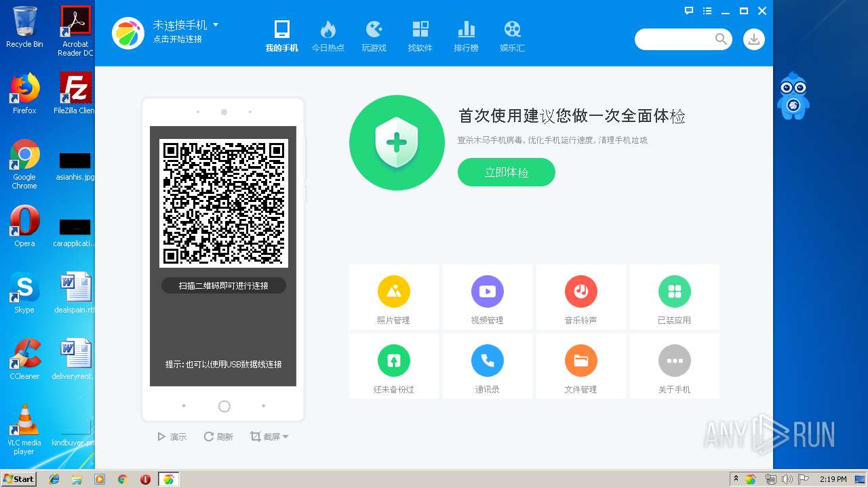Click the 360 assistant logo icon
Image resolution: width=868 pixels, height=488 pixels.
pyautogui.click(x=128, y=33)
